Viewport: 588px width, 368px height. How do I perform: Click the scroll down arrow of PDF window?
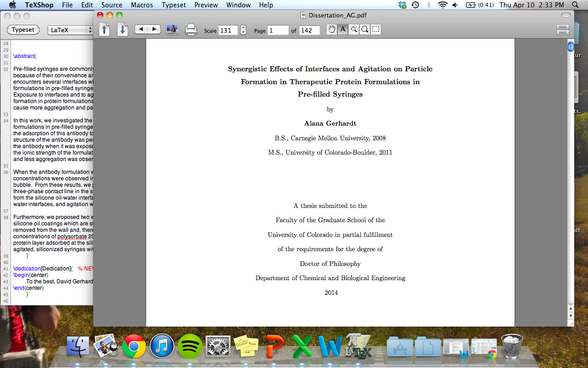click(571, 316)
